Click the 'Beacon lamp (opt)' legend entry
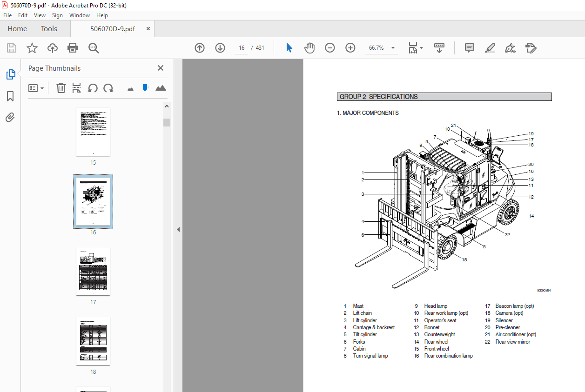Screen dimensions: 585x392 pos(515,306)
